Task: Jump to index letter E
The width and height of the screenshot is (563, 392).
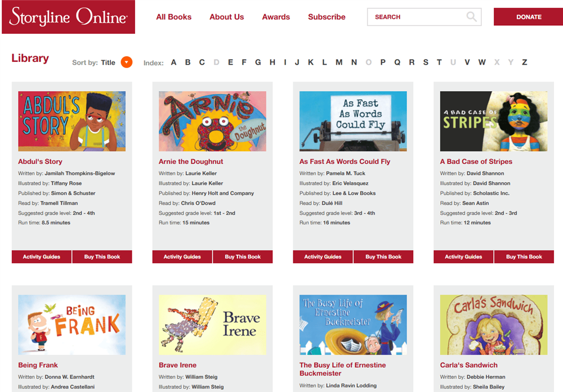Action: point(230,62)
